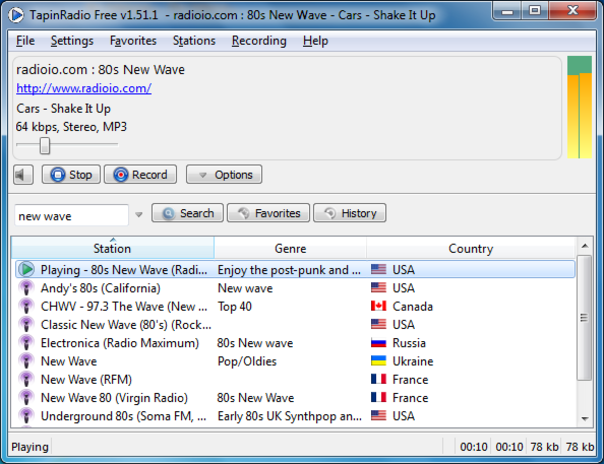Show Favorites station list

(x=268, y=213)
